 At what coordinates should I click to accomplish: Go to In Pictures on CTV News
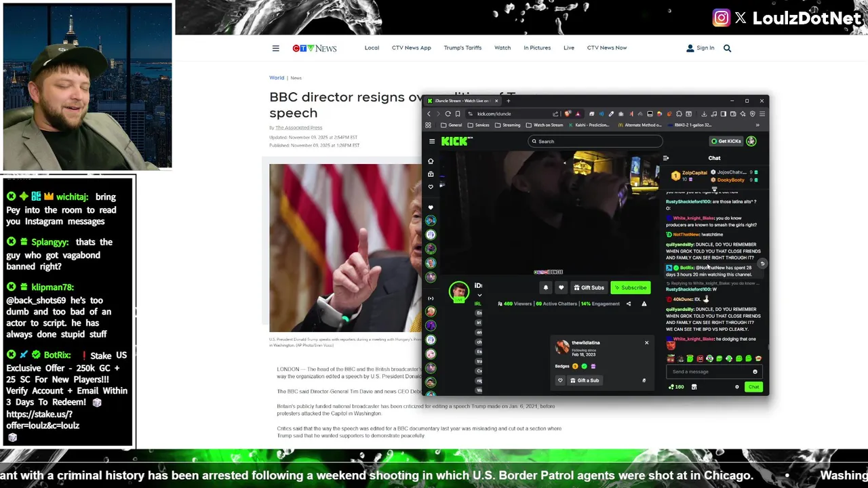537,48
